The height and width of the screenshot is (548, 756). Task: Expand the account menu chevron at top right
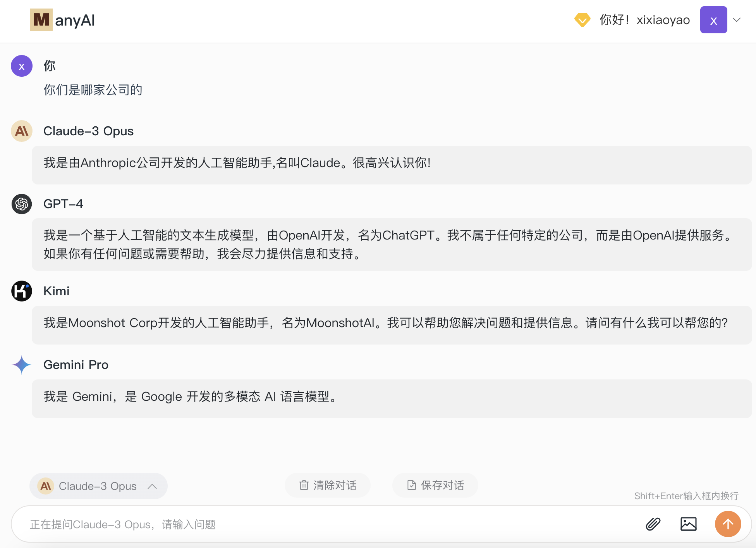tap(737, 20)
